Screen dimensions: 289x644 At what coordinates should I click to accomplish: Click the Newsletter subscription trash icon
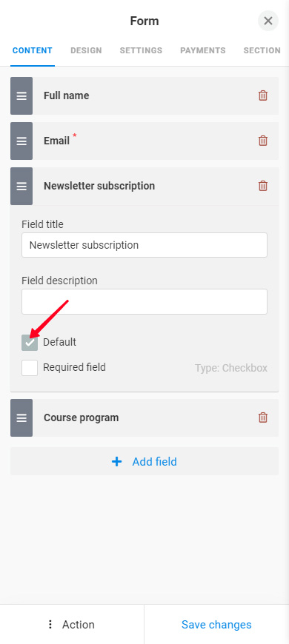pos(262,186)
